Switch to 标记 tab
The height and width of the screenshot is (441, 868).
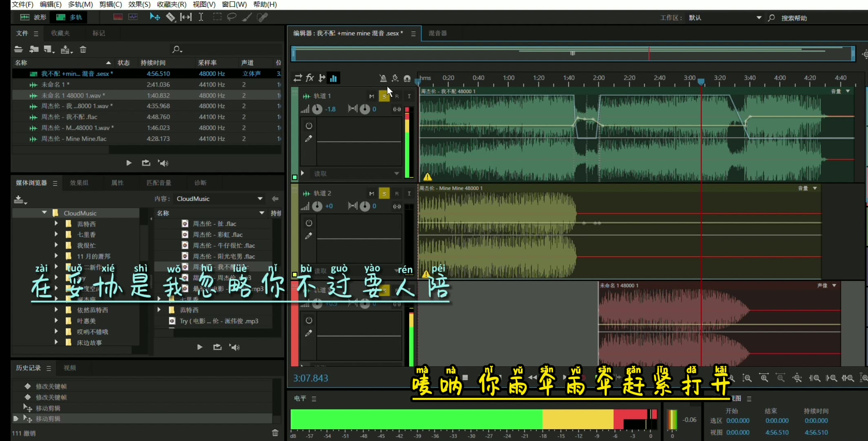coord(98,33)
